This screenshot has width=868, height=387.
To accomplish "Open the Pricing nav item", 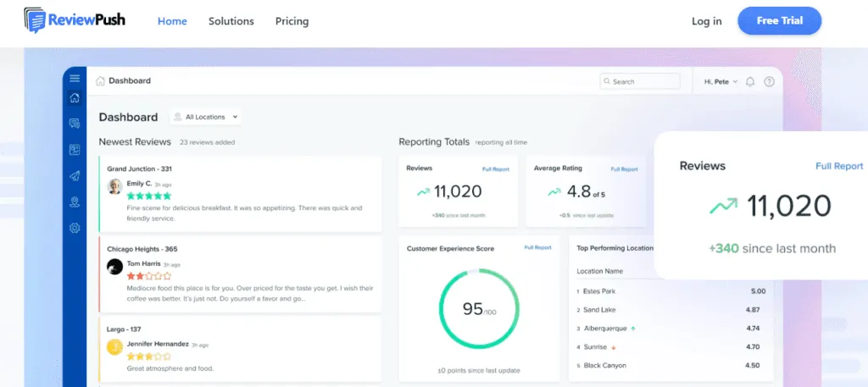I will (292, 21).
